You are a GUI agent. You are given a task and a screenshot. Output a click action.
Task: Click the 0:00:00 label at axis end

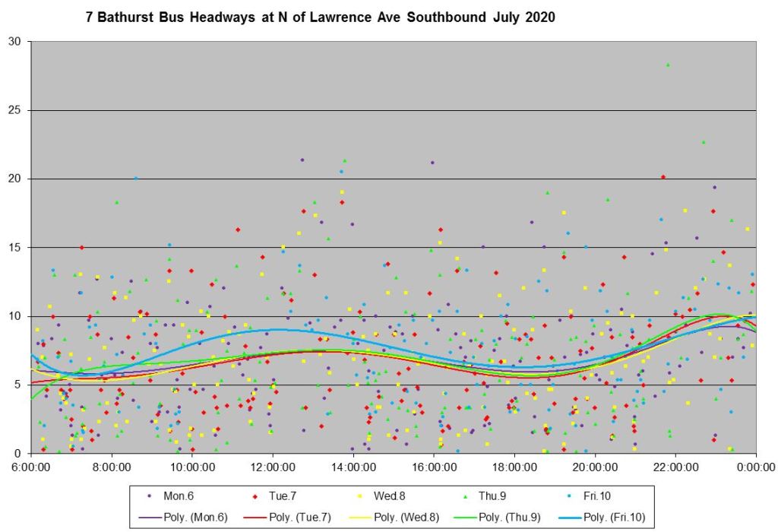(x=755, y=465)
